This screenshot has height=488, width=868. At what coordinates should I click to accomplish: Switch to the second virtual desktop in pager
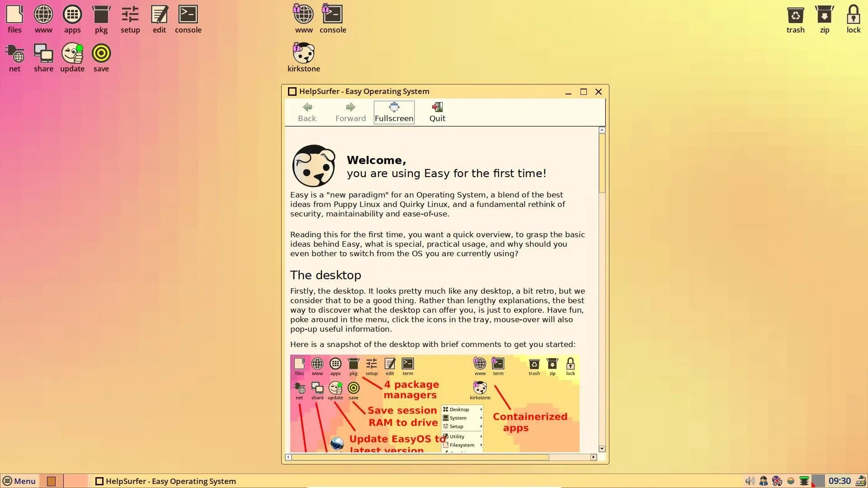[75, 481]
